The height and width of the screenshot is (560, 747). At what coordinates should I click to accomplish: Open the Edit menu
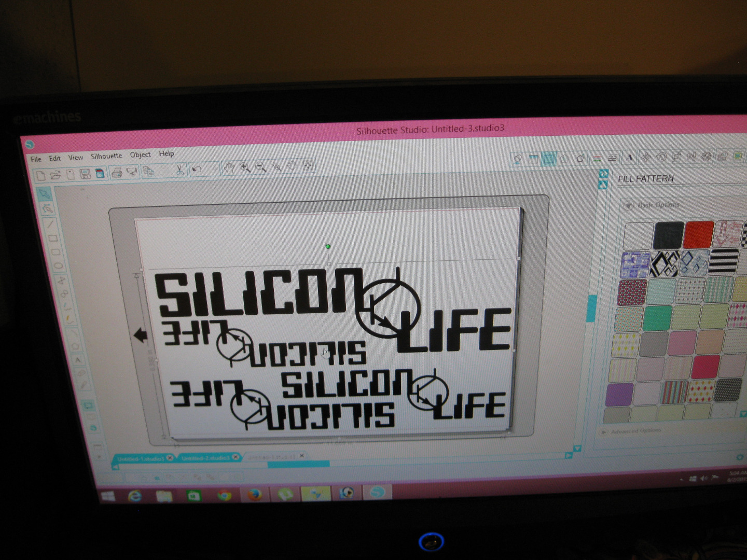pyautogui.click(x=54, y=158)
